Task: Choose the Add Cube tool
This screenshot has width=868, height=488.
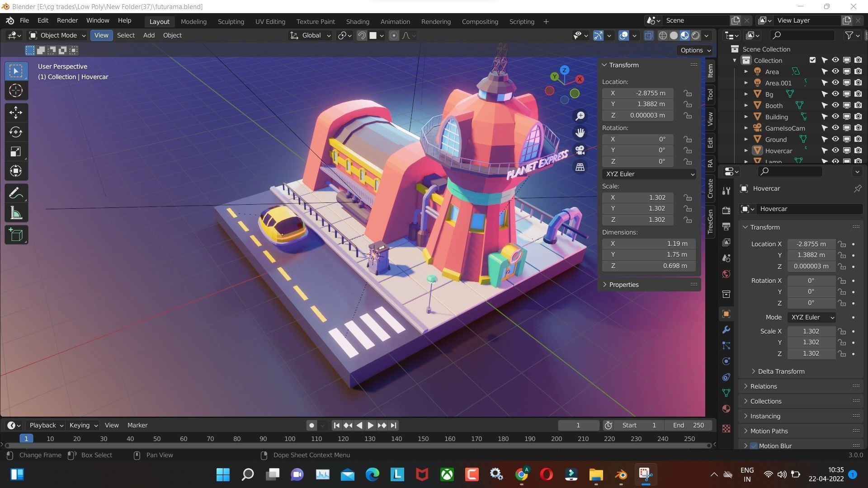Action: 16,235
